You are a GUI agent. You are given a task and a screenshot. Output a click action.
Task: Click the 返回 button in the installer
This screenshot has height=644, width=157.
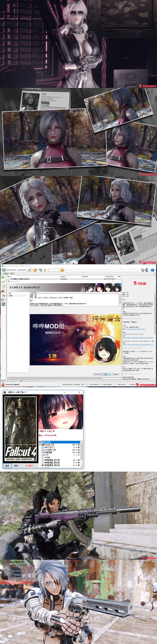(16, 466)
